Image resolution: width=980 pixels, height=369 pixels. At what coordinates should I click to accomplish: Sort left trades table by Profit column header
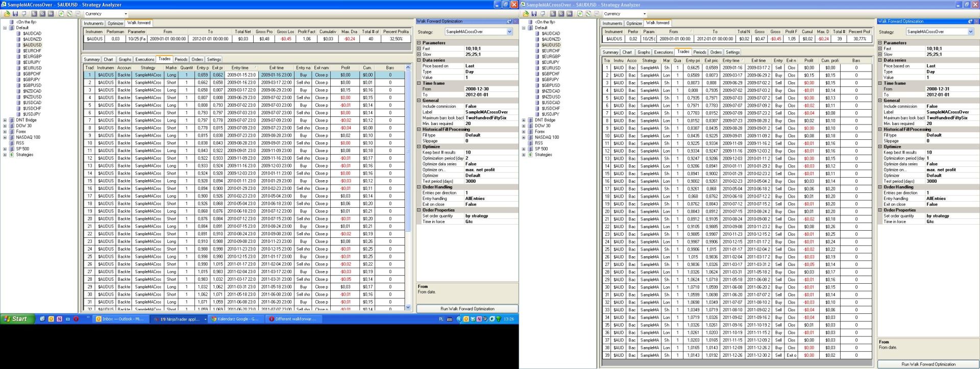346,67
